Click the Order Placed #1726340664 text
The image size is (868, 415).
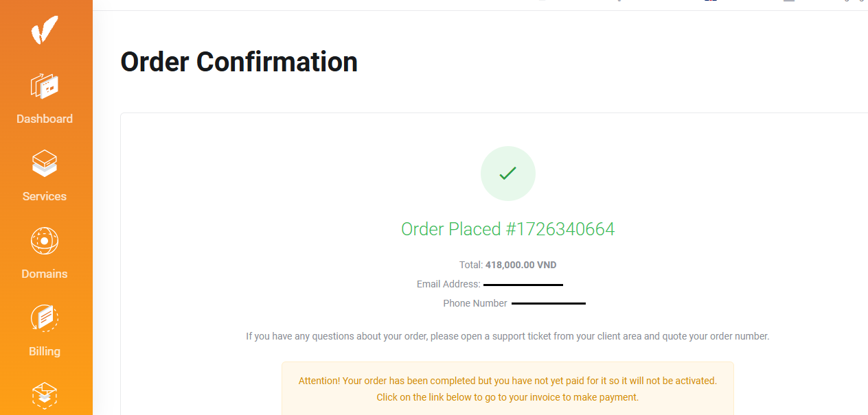[x=507, y=229]
